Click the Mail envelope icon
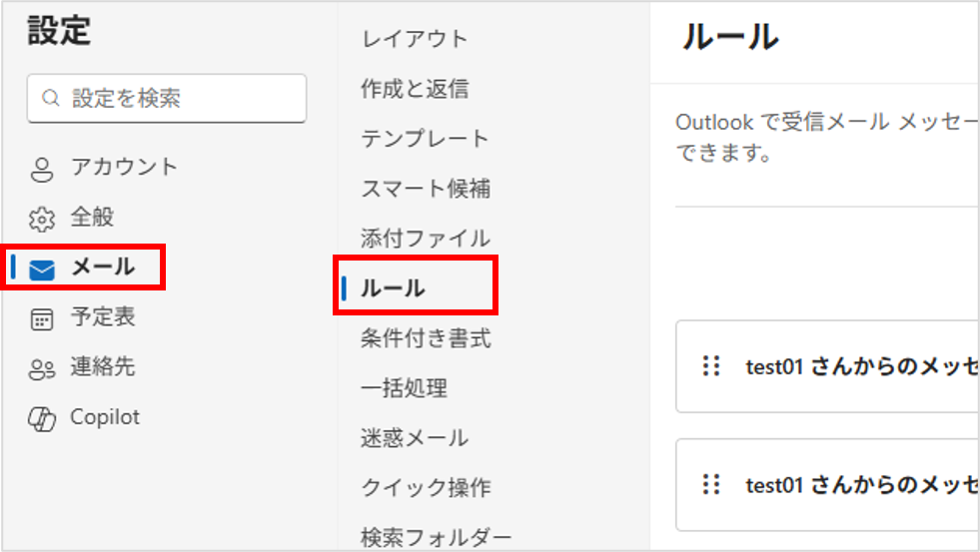The height and width of the screenshot is (552, 980). tap(42, 269)
